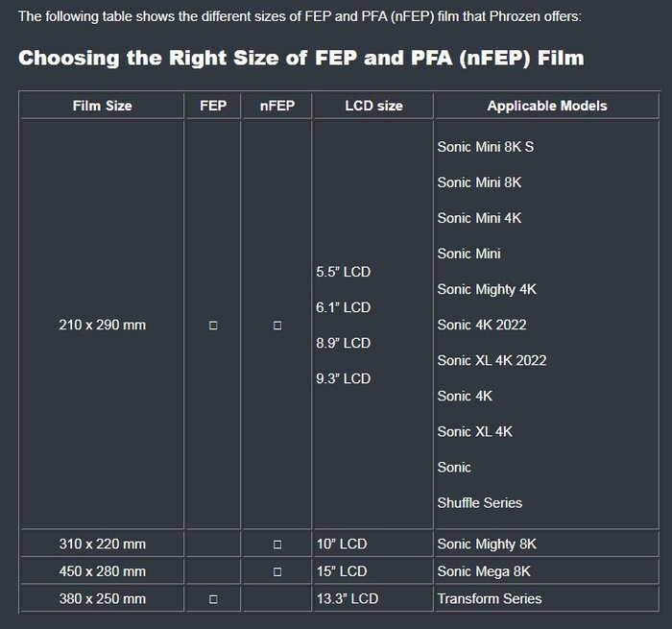Viewport: 672px width, 629px height.
Task: Check the FEP box for 380 x 250 mm
Action: [x=213, y=598]
